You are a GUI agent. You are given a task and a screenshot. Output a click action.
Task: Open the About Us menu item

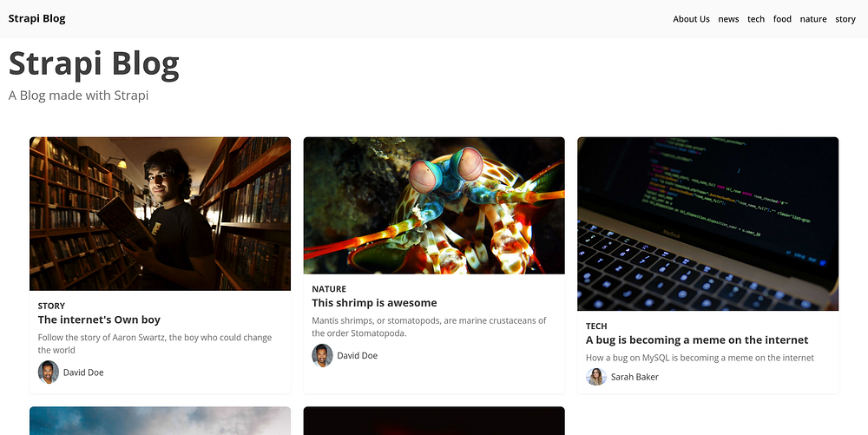pos(691,19)
